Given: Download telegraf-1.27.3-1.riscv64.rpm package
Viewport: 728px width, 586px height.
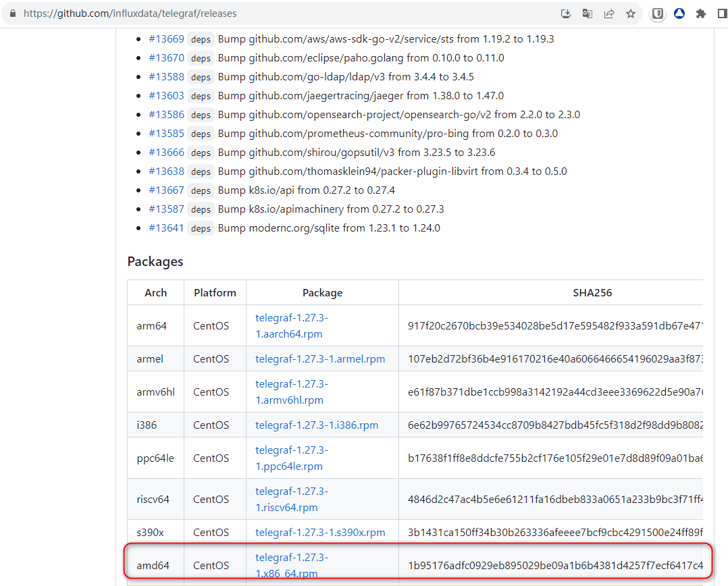Looking at the screenshot, I should (292, 499).
